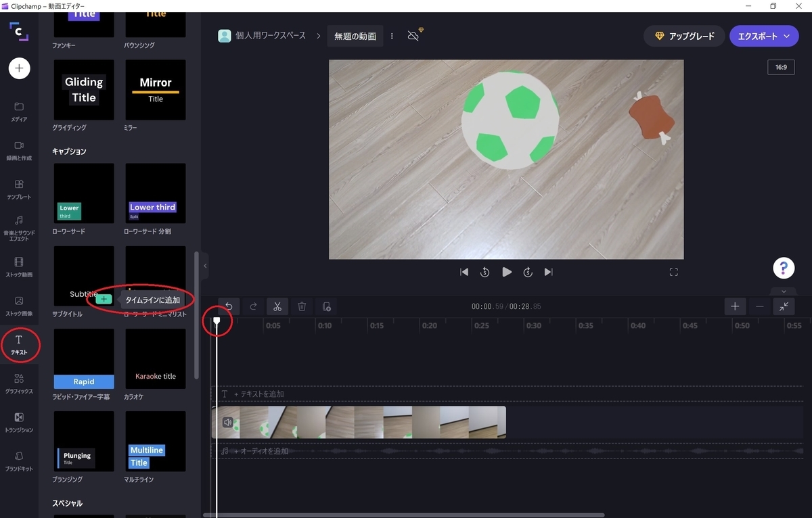Choose the Mirror title text style
Viewport: 812px width, 518px height.
tap(156, 90)
